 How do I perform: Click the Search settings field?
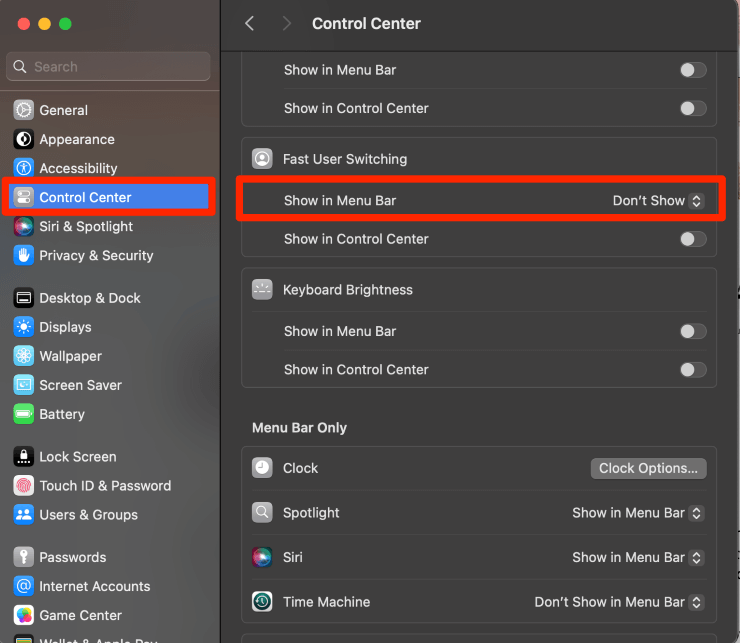110,67
